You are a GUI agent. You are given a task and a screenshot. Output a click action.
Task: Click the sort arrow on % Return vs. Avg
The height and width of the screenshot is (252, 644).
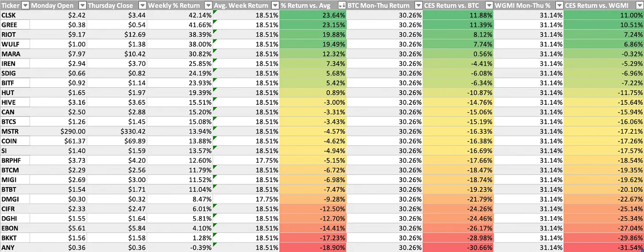pos(342,5)
